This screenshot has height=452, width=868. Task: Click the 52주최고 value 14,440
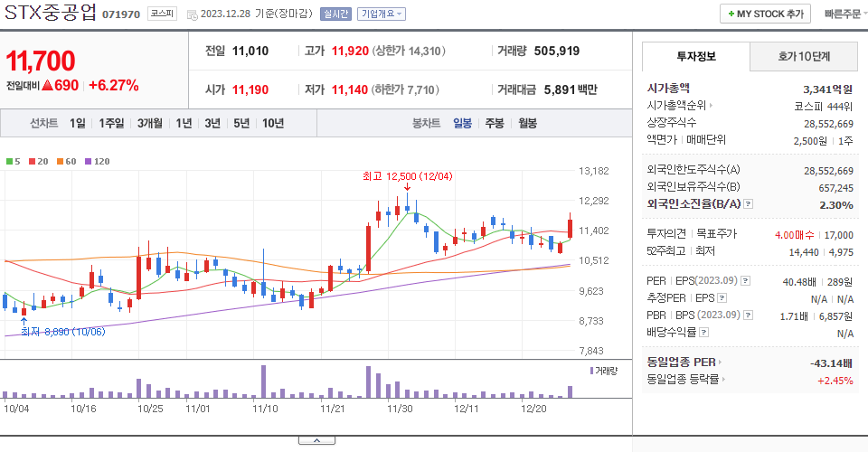pyautogui.click(x=804, y=252)
